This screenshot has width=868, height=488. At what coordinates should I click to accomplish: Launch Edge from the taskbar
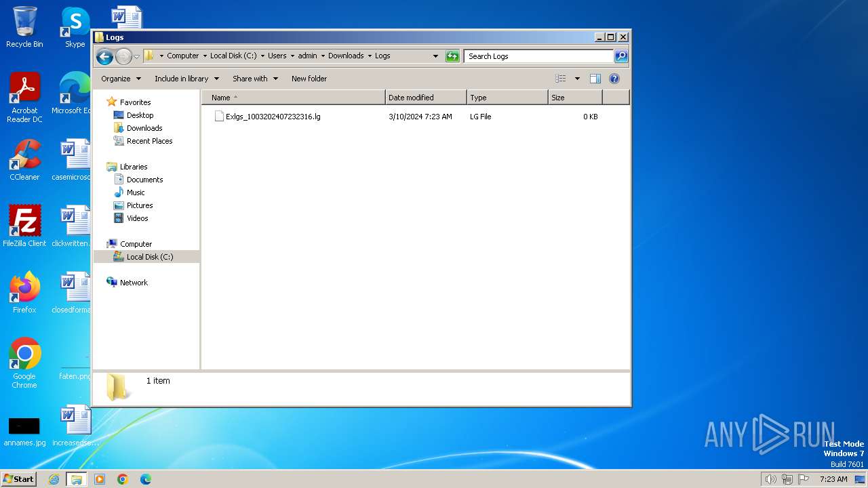click(x=145, y=479)
